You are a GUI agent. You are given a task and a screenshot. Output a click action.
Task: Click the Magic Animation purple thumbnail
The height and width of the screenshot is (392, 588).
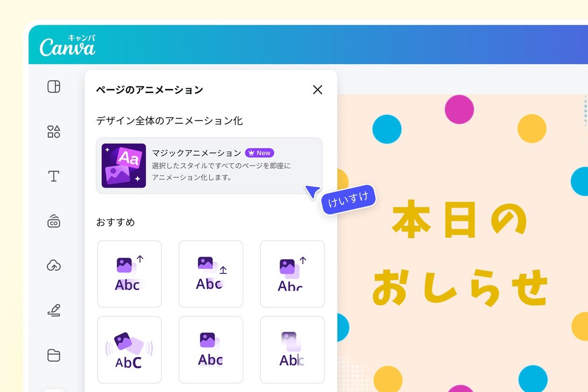(x=124, y=166)
